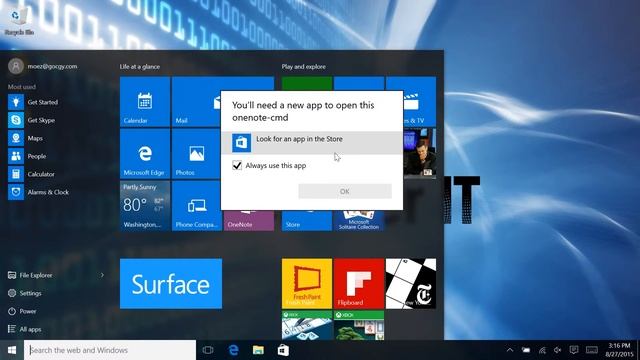Show hidden tray icons arrow
This screenshot has width=640, height=360.
(510, 350)
